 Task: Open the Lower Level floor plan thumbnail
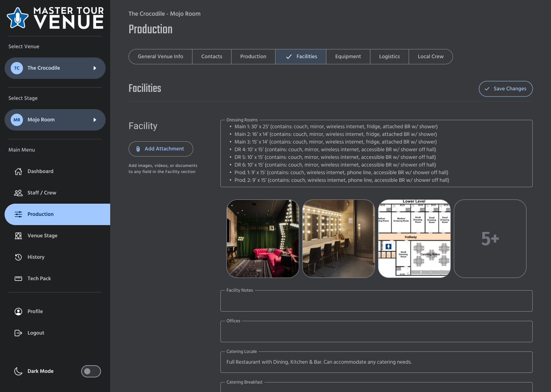click(414, 239)
